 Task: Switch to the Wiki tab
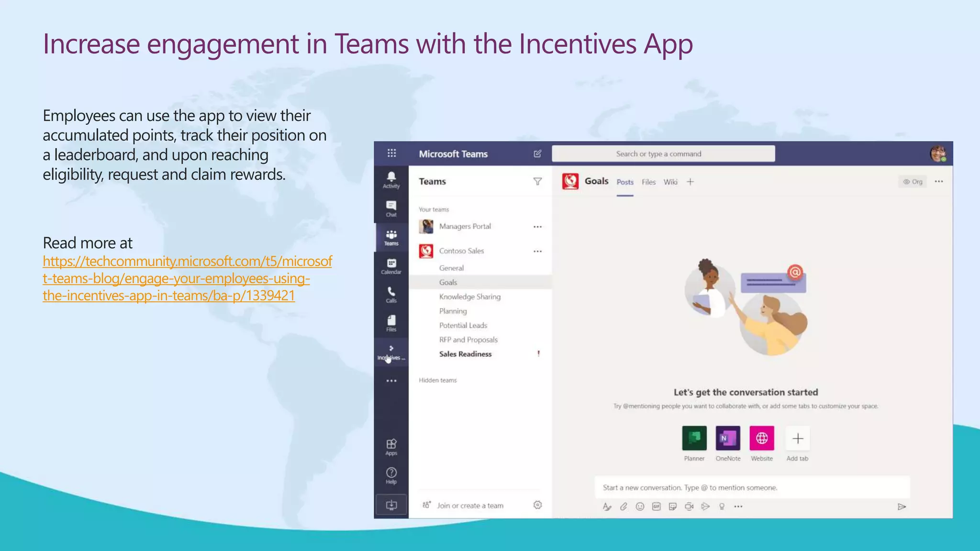point(670,182)
